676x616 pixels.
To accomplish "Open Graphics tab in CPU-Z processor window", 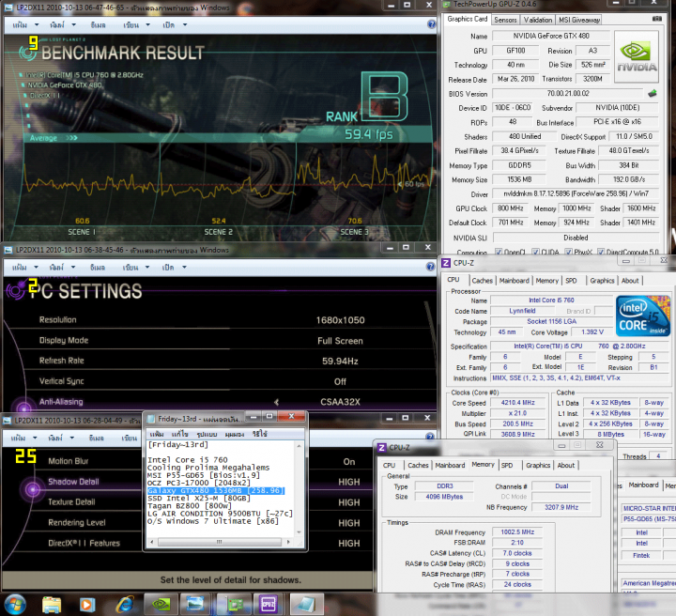I will click(602, 281).
